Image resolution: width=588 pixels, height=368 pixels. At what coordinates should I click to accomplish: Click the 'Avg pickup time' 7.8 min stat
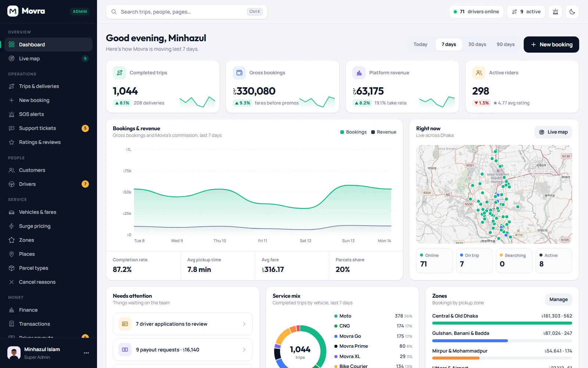(x=218, y=265)
